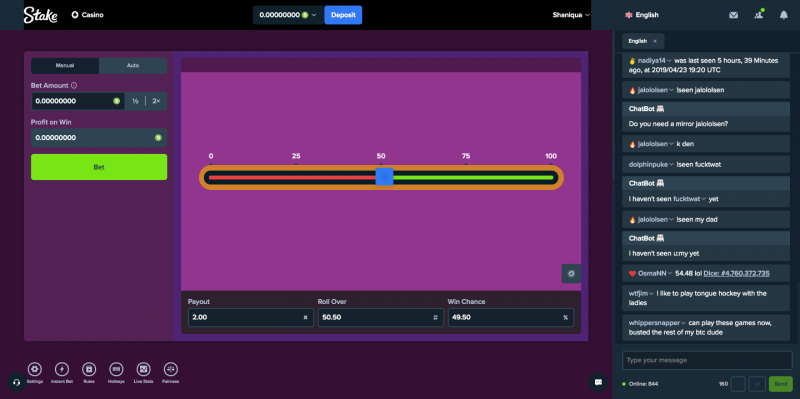Expand whippersnapper user dropdown
The height and width of the screenshot is (399, 800).
pos(684,323)
